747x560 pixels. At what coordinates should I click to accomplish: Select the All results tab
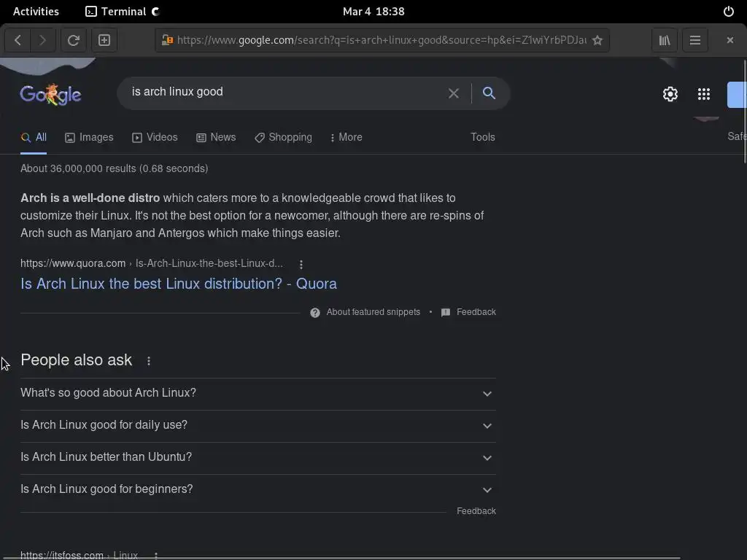(x=34, y=137)
